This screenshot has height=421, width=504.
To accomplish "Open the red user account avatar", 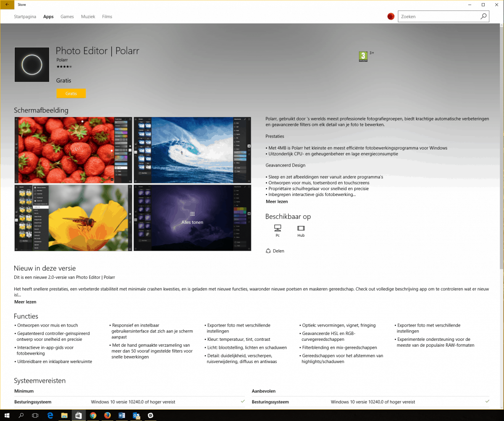I will pos(391,17).
